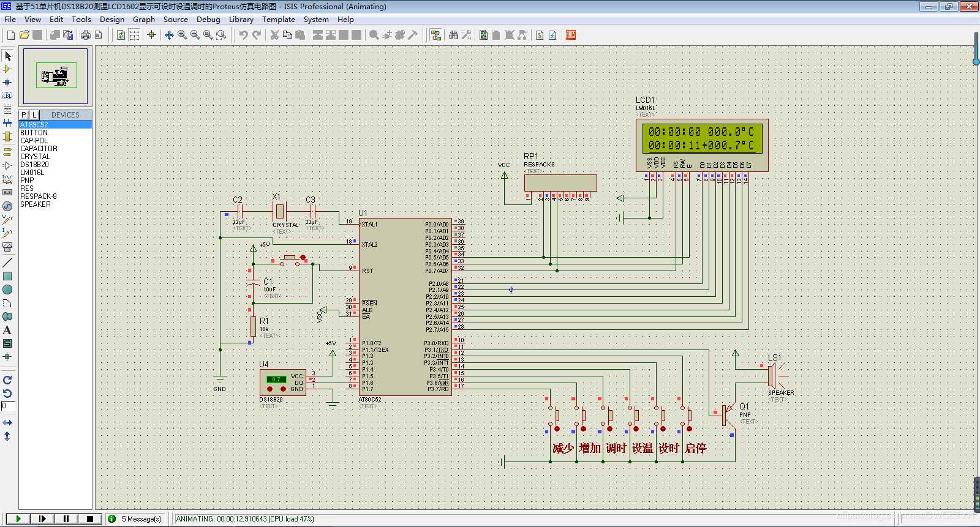Screen dimensions: 980x527
Task: Select DS18B20 in the devices list
Action: point(56,164)
